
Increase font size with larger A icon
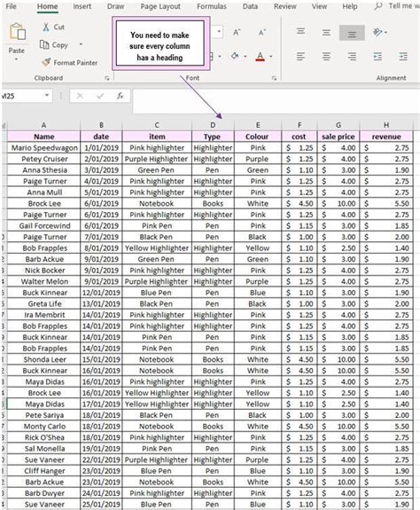click(237, 32)
